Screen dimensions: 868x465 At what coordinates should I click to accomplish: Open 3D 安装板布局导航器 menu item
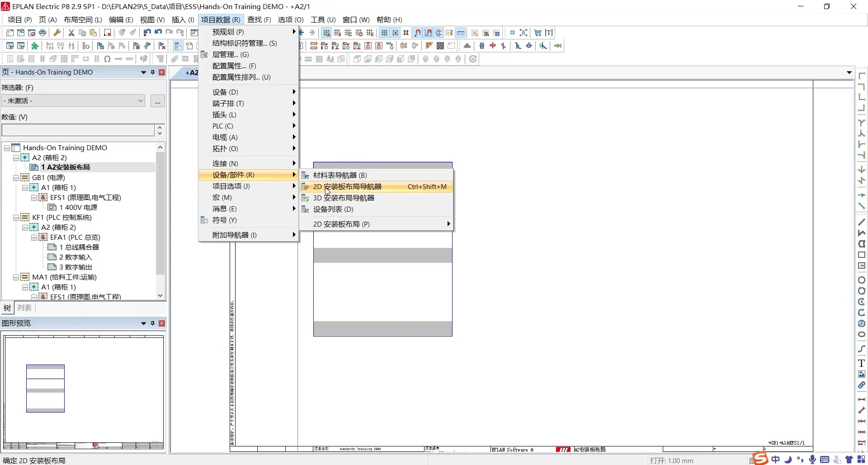tap(376, 198)
